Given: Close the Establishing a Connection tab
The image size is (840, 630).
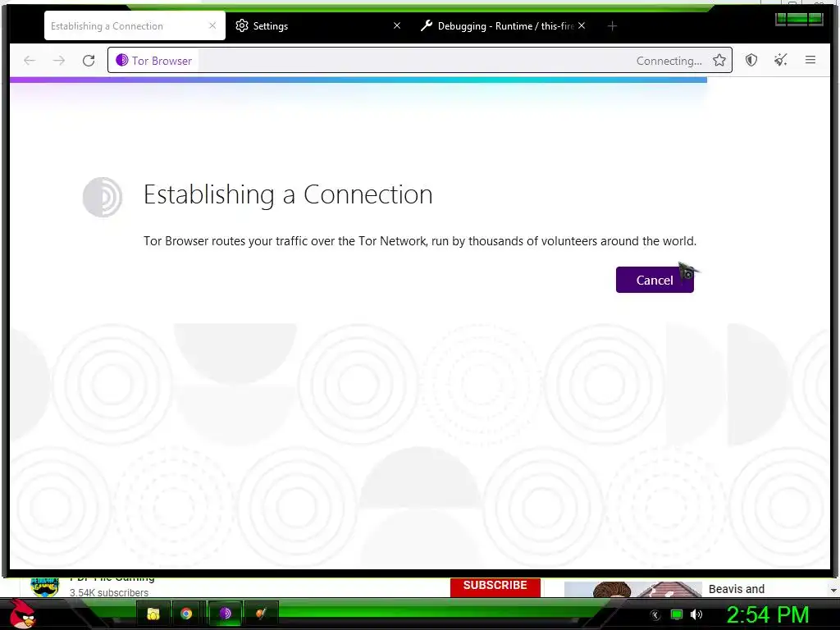Looking at the screenshot, I should point(212,25).
